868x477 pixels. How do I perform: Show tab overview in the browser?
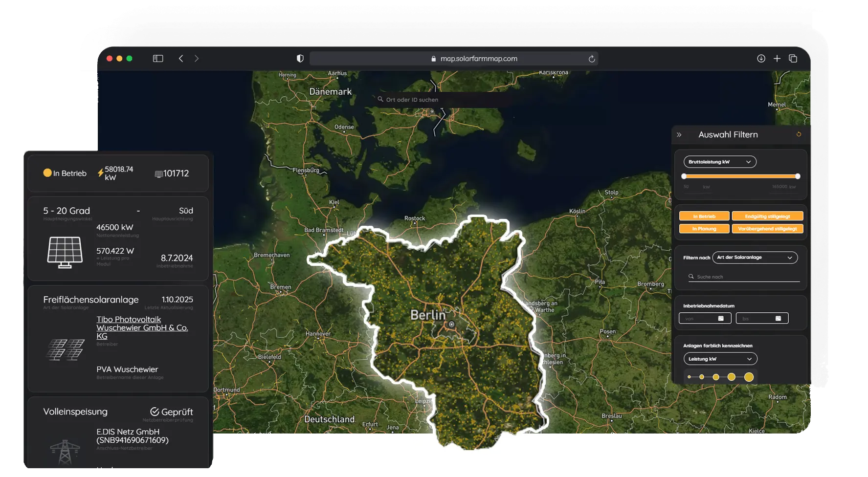[x=793, y=59]
